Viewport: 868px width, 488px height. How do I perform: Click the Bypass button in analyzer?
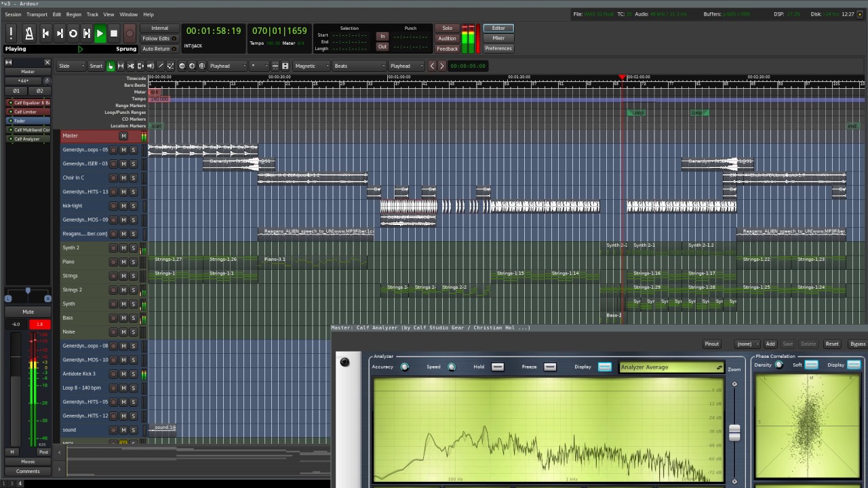coord(858,344)
